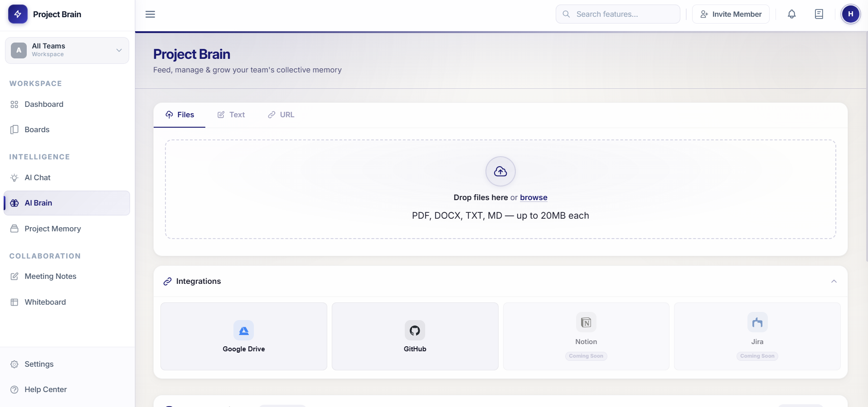Click the Google Drive icon
Screen dimensions: 868x407
coord(244,330)
